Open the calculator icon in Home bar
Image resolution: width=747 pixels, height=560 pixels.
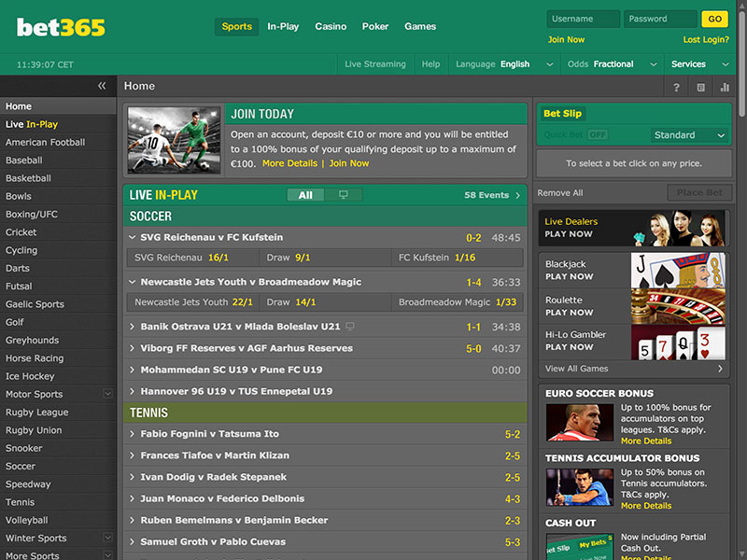click(x=701, y=87)
